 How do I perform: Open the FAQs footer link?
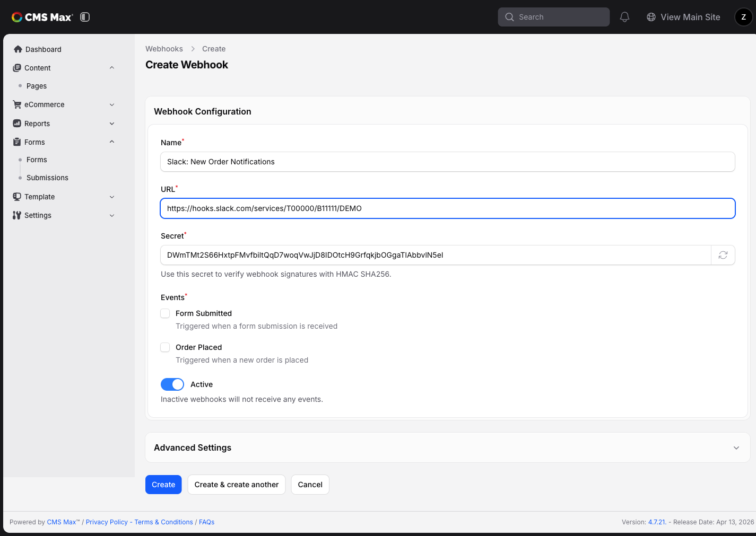pos(206,522)
